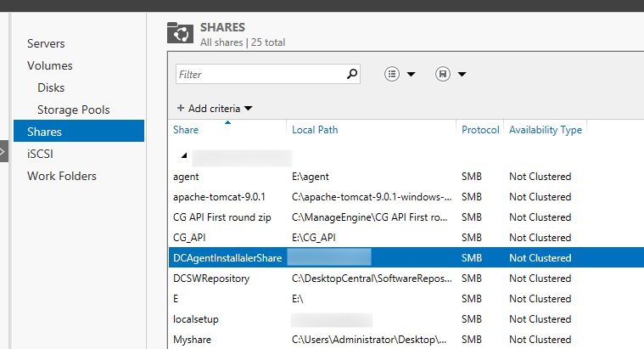Sort by the Share column header
The width and height of the screenshot is (644, 349).
(186, 130)
